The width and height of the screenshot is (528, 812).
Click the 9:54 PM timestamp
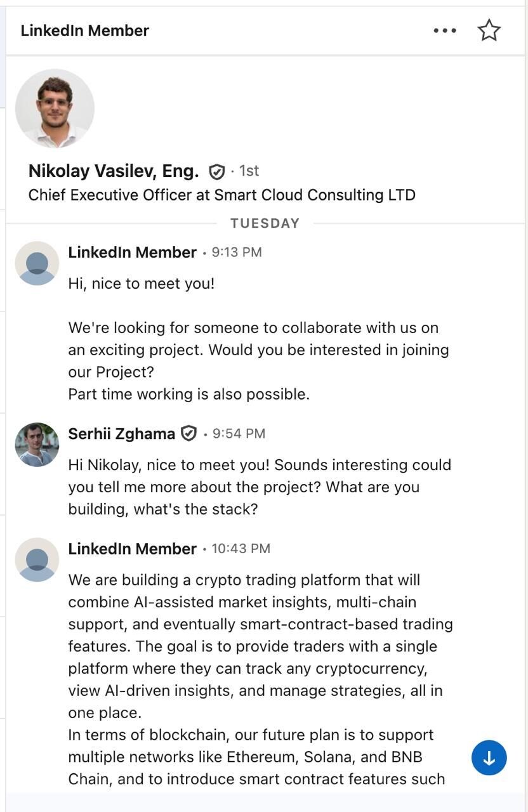[x=239, y=434]
